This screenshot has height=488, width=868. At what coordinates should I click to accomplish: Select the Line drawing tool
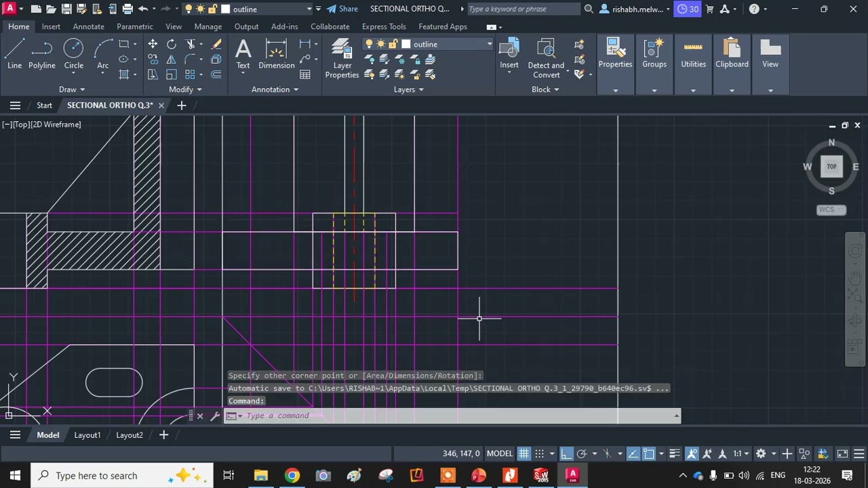(14, 54)
